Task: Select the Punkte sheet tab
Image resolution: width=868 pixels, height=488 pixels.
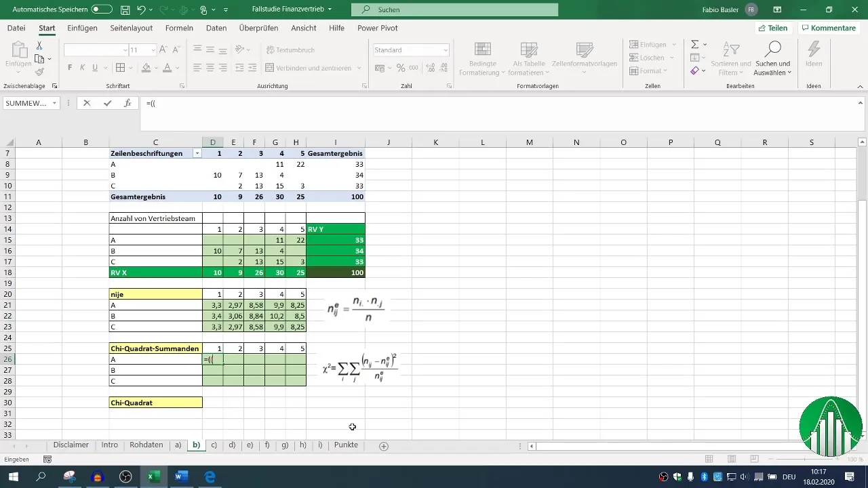Action: 346,445
